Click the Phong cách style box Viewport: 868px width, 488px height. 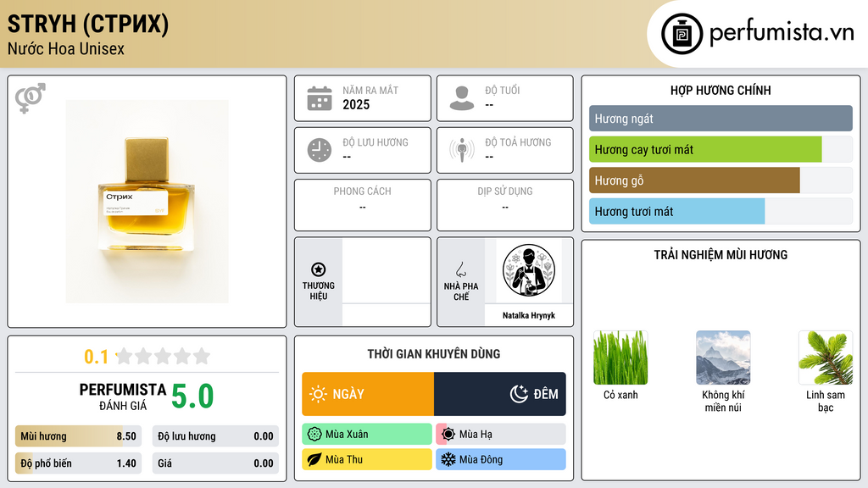pyautogui.click(x=363, y=205)
